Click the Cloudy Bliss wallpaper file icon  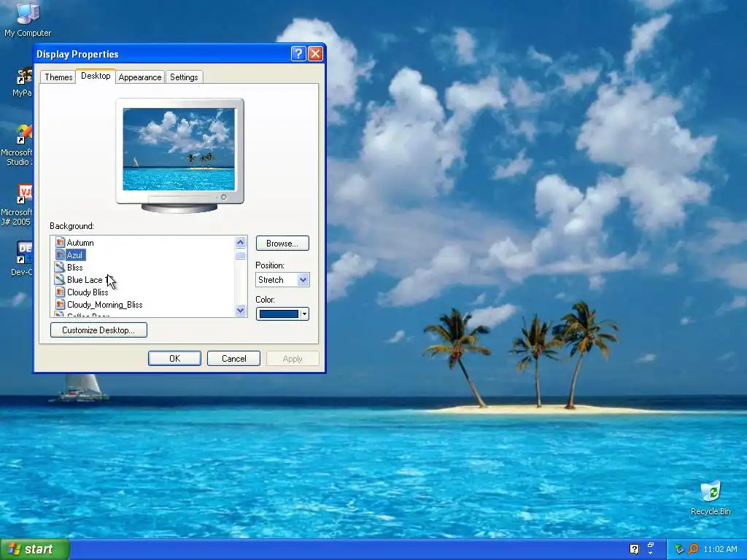click(60, 292)
